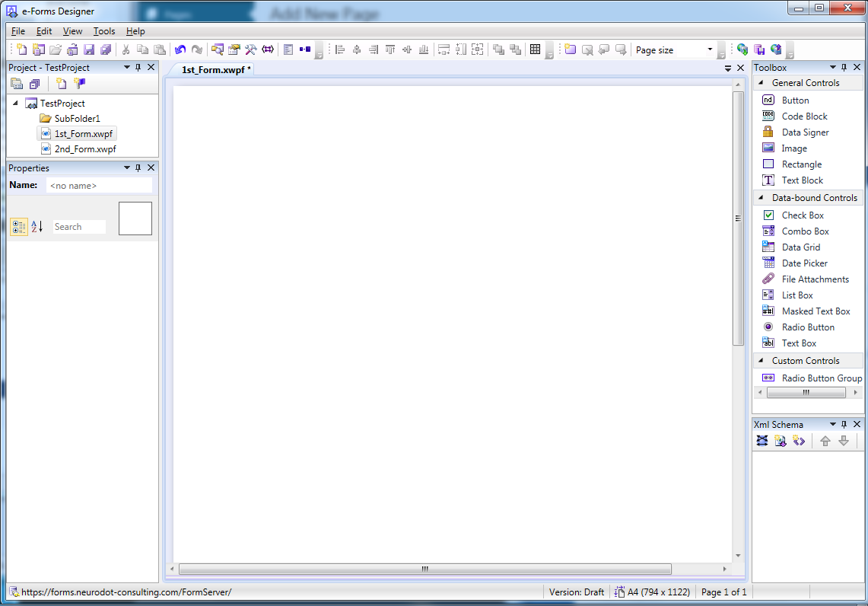Viewport: 868px width, 606px height.
Task: Open the View menu
Action: coord(72,31)
